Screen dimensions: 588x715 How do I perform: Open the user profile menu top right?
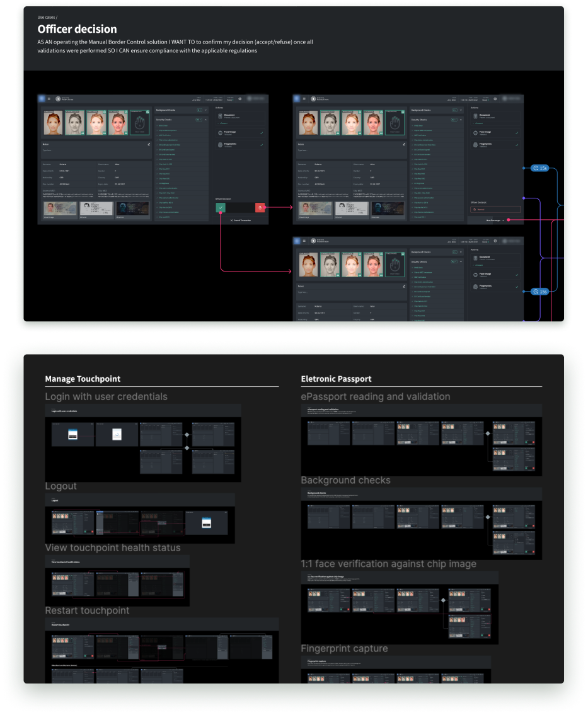pos(256,100)
